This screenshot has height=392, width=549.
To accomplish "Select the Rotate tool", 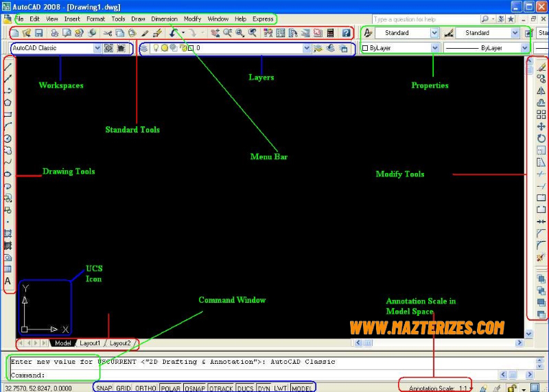I will (x=541, y=139).
